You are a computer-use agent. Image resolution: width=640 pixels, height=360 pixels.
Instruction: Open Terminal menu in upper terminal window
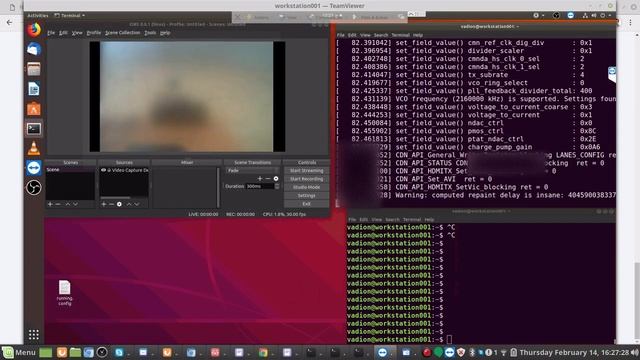(400, 35)
